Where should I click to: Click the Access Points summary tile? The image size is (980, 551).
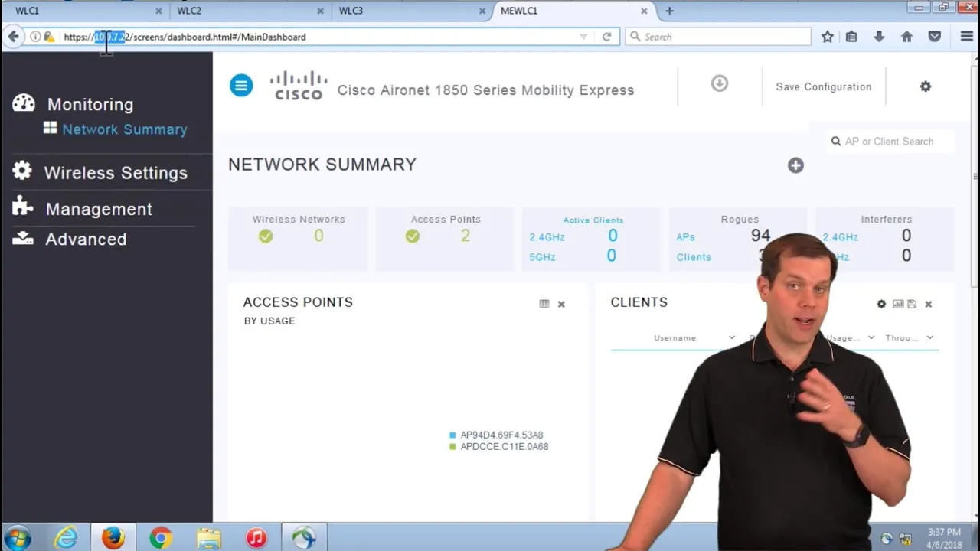click(445, 239)
